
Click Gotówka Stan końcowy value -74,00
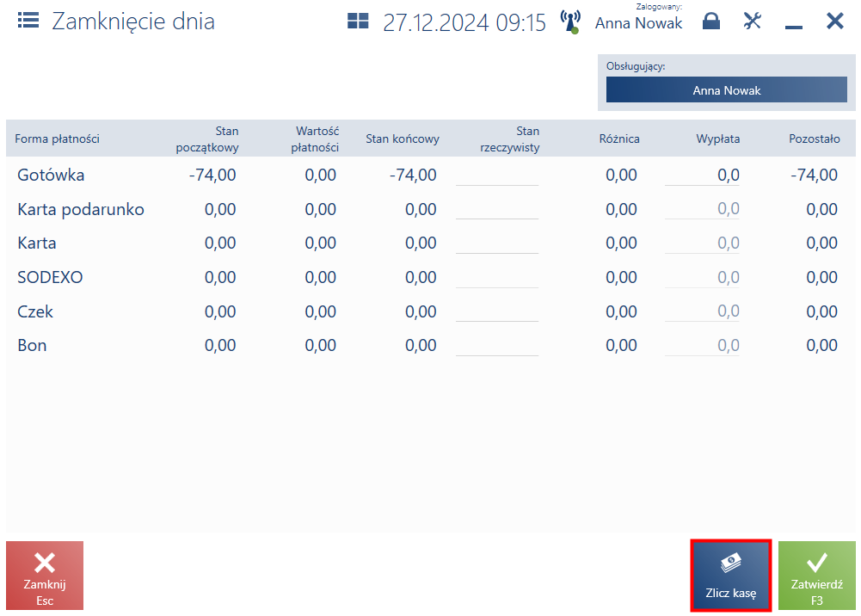point(413,176)
